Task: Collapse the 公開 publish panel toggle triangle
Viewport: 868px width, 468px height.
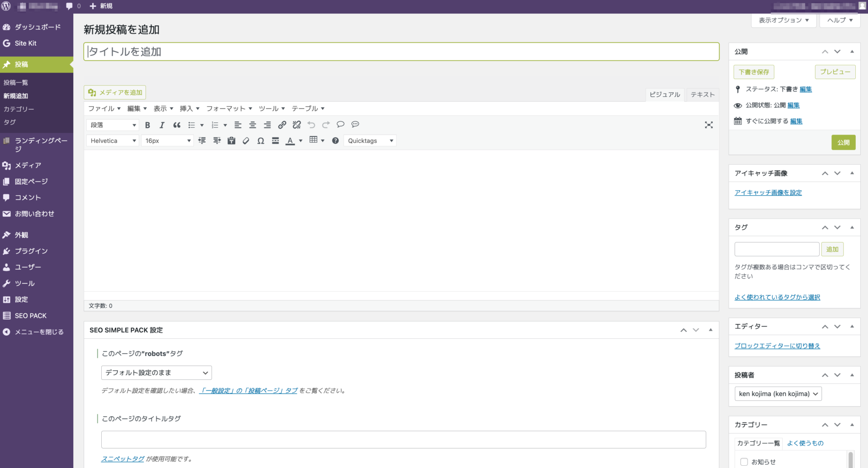Action: 852,51
